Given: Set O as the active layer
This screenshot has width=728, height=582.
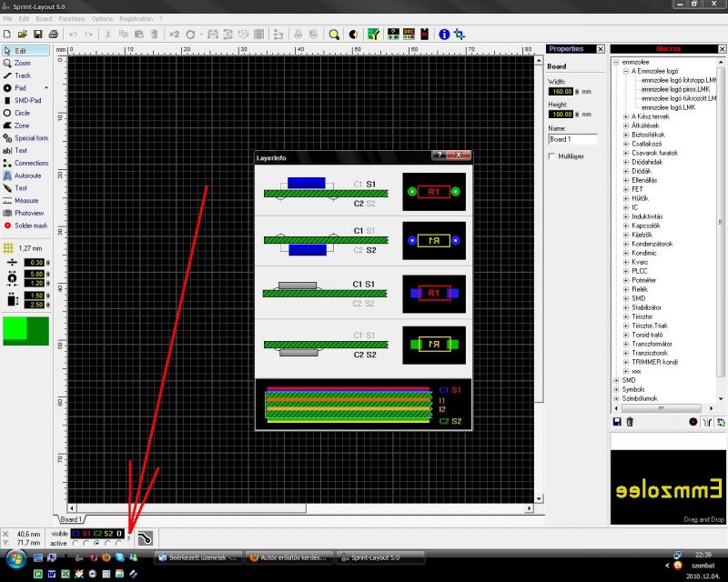Looking at the screenshot, I should (x=118, y=544).
